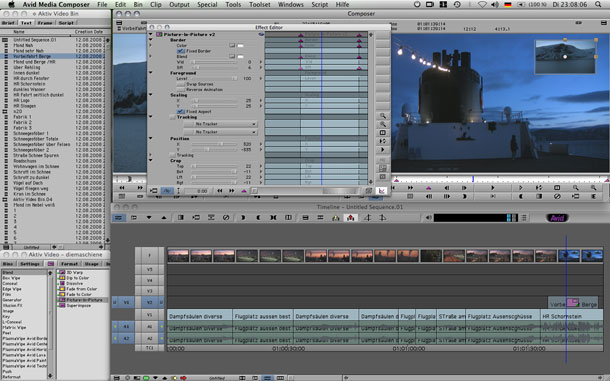Open the Toolset menu
The image size is (610, 381).
click(259, 4)
